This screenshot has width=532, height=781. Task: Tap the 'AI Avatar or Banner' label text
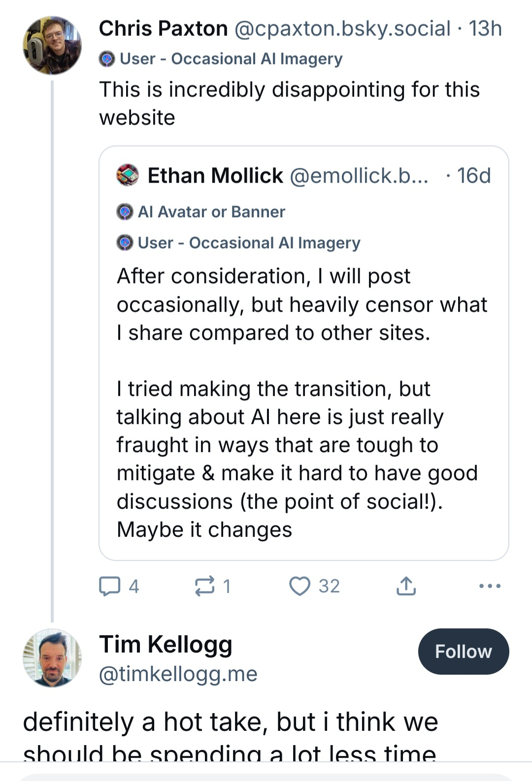(211, 212)
